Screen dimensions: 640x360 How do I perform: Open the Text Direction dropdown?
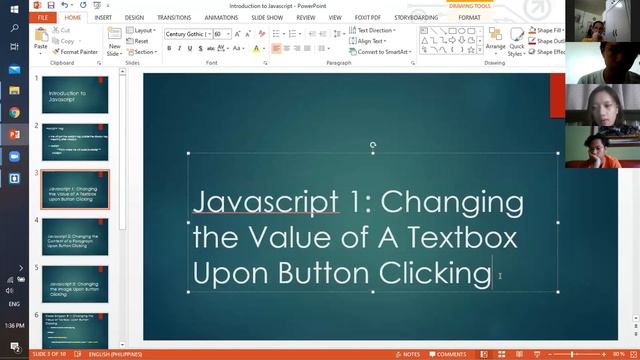point(372,30)
